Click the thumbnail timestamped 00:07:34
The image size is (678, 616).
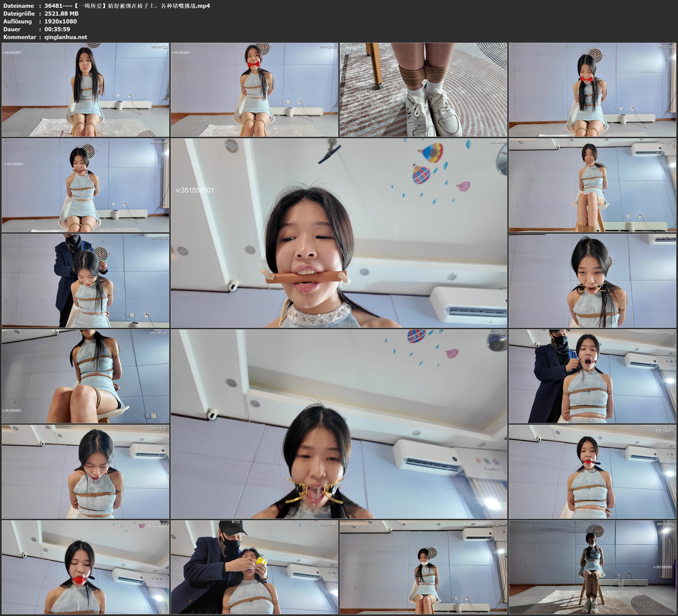(592, 89)
